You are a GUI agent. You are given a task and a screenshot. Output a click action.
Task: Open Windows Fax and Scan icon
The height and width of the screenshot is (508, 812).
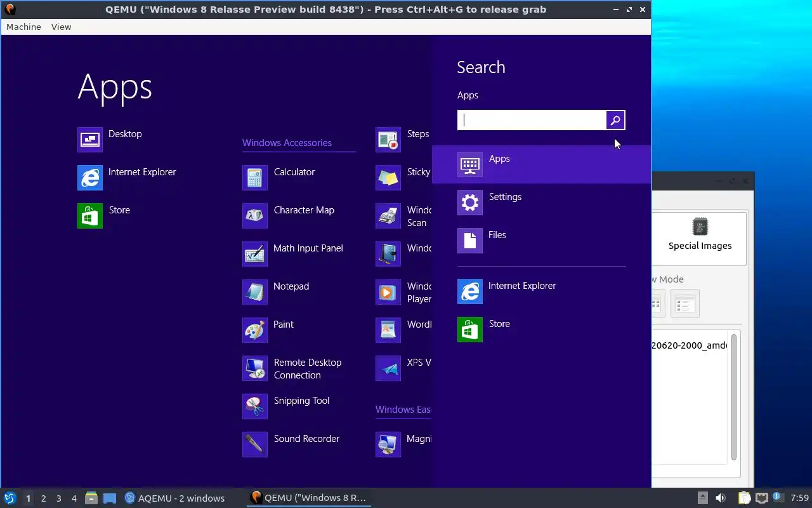388,216
